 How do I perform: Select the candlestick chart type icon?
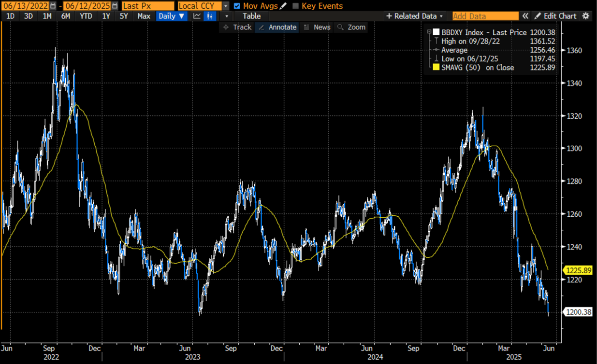pyautogui.click(x=209, y=16)
